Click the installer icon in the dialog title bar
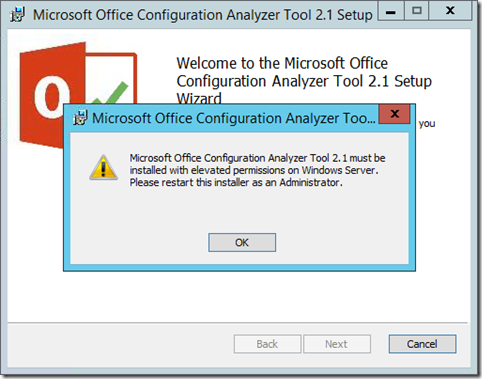The image size is (482, 379). (80, 118)
